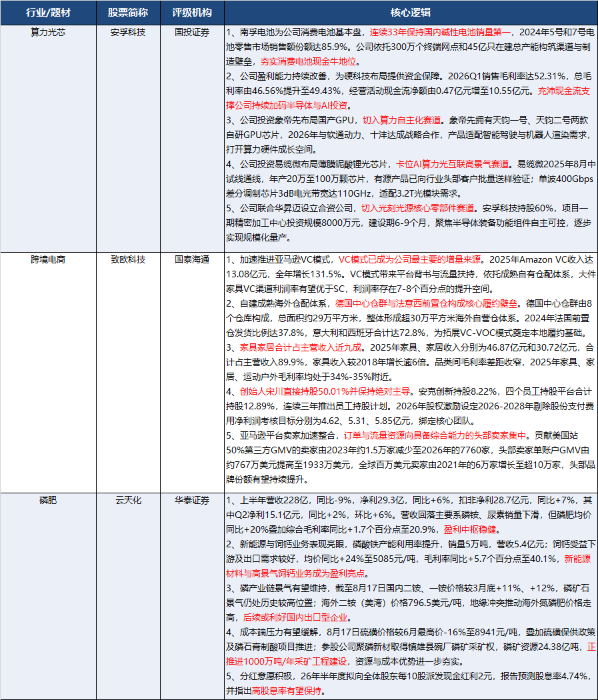The width and height of the screenshot is (598, 700).
Task: Click the 评级机构 column header
Action: click(x=192, y=13)
